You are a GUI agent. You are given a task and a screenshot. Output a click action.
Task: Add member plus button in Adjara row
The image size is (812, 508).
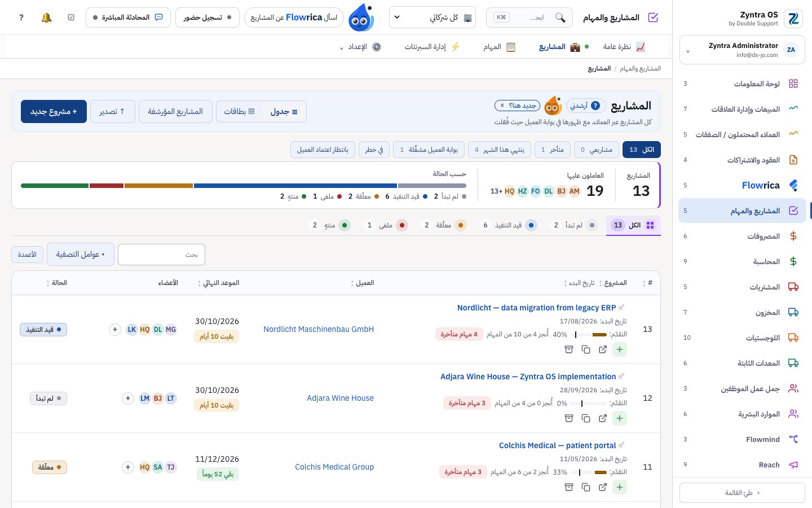point(128,398)
